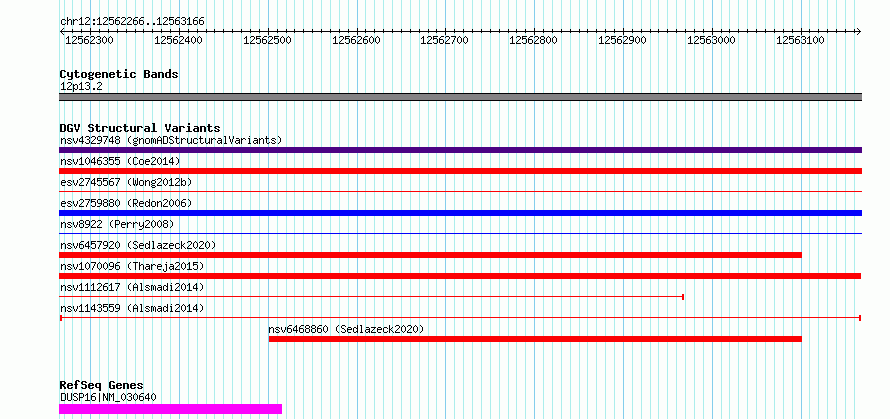890x419 pixels.
Task: Click the nsv1143559 (Alsmadi2014) label
Action: click(x=132, y=308)
